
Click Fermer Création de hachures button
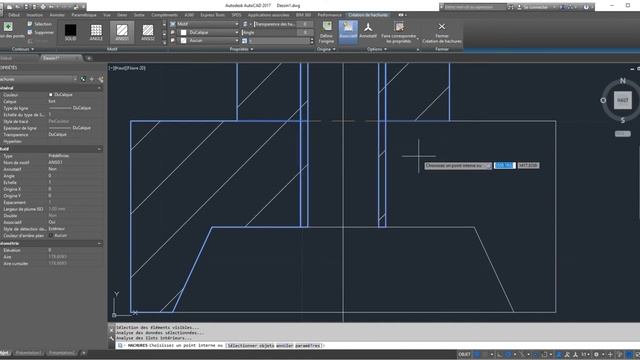coord(442,33)
